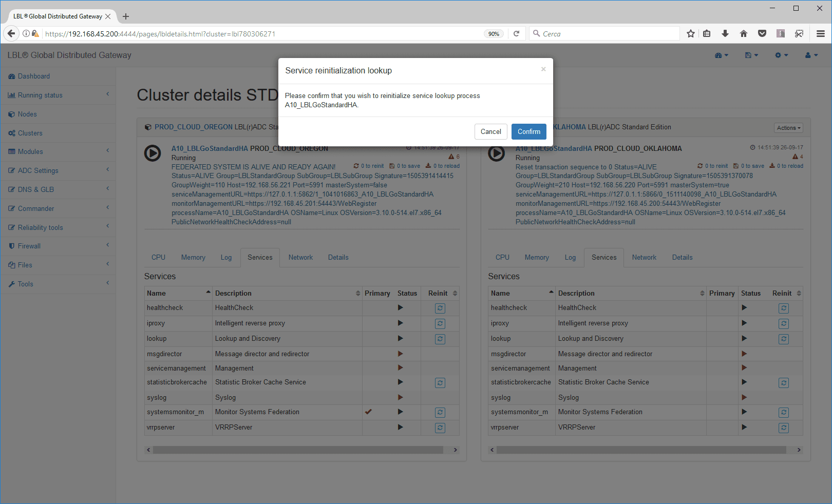The width and height of the screenshot is (832, 504).
Task: Click the Oklahoma node running play icon
Action: coord(497,153)
